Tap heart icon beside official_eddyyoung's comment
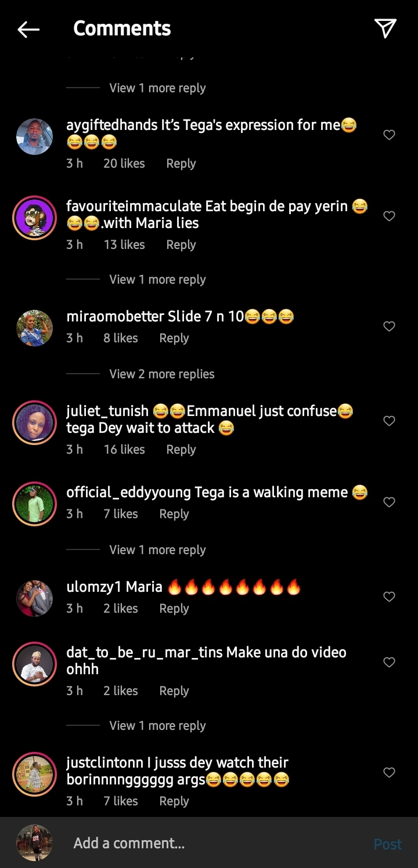This screenshot has height=868, width=418. (389, 502)
